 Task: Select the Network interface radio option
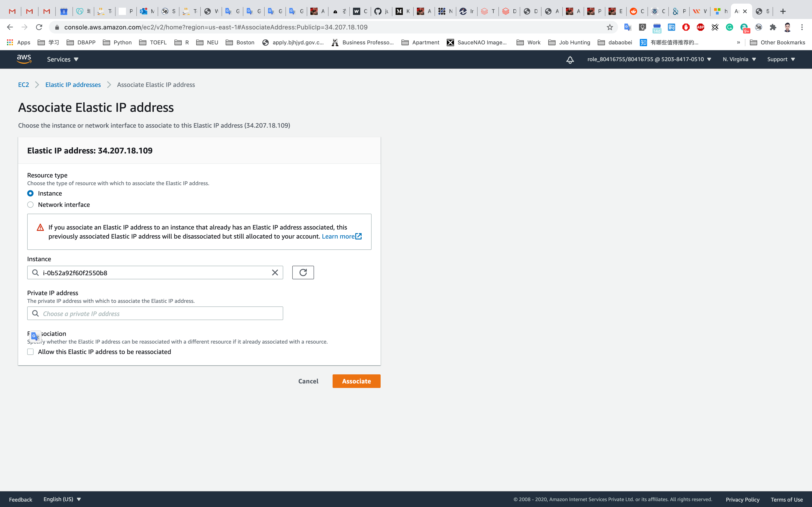click(x=31, y=205)
